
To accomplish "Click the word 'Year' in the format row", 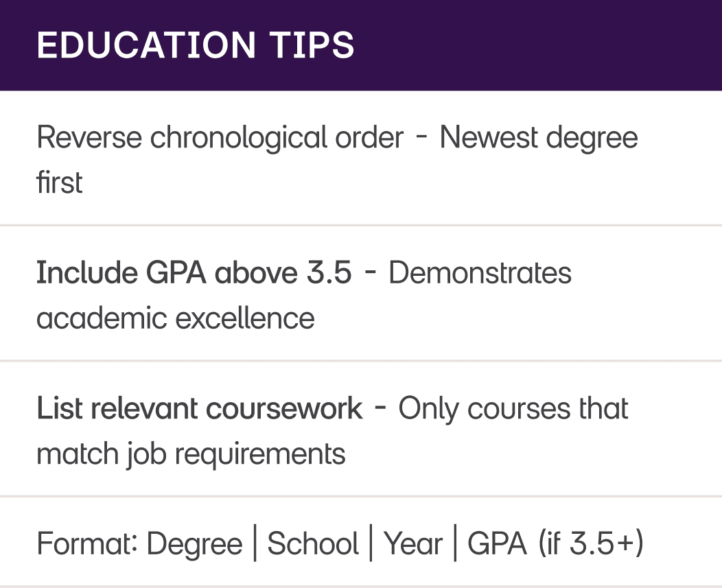I will (x=413, y=544).
